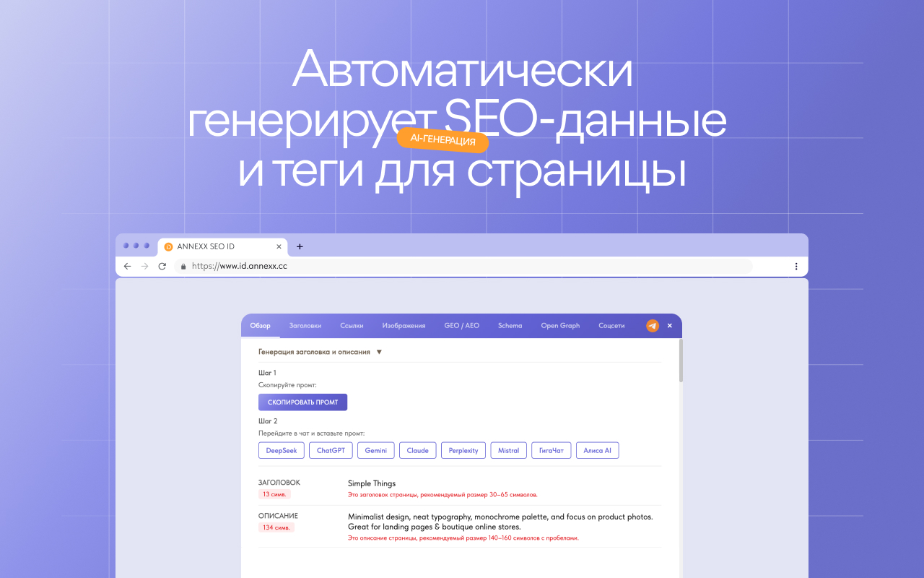The image size is (924, 578).
Task: Open the Изображения tab
Action: click(404, 326)
